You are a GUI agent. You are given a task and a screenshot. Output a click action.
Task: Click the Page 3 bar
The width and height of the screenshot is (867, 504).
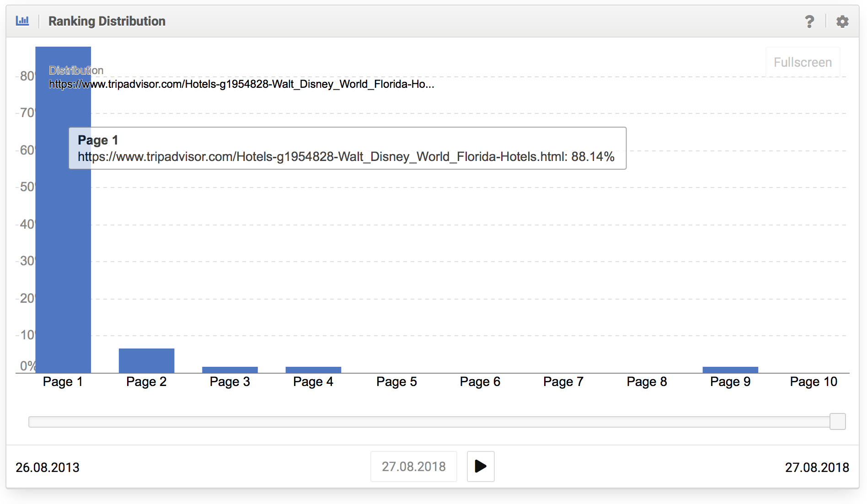[x=230, y=370]
